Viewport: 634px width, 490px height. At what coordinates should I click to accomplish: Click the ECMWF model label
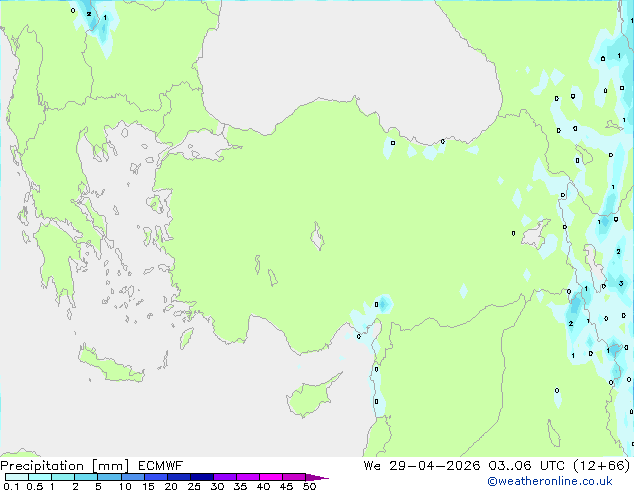pyautogui.click(x=161, y=466)
